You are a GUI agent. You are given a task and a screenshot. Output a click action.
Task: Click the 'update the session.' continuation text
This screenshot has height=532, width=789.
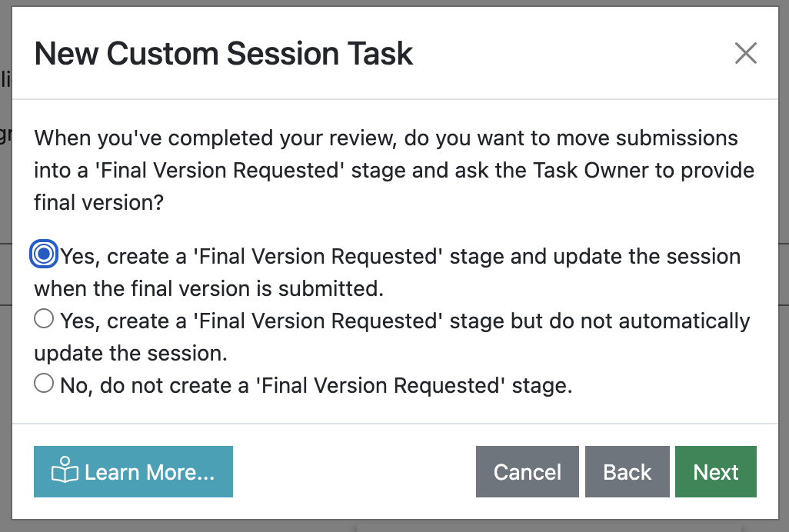point(131,353)
